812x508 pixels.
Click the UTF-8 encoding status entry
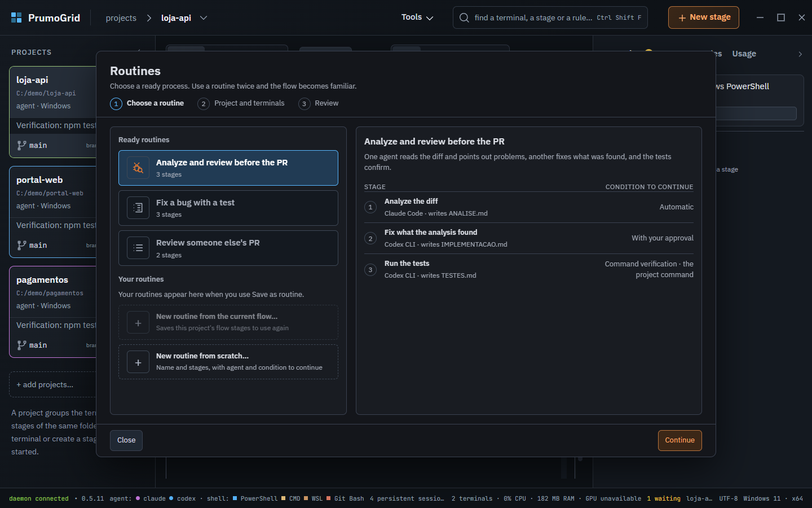(729, 499)
